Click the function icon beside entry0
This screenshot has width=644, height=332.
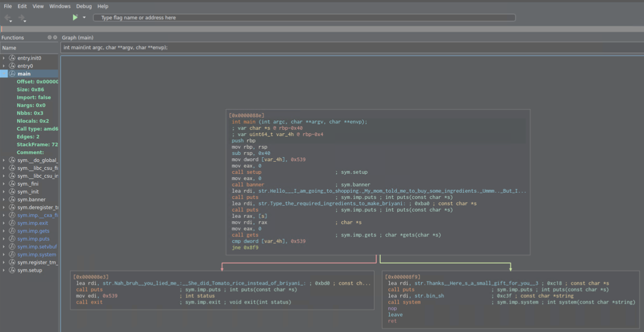[x=12, y=66]
